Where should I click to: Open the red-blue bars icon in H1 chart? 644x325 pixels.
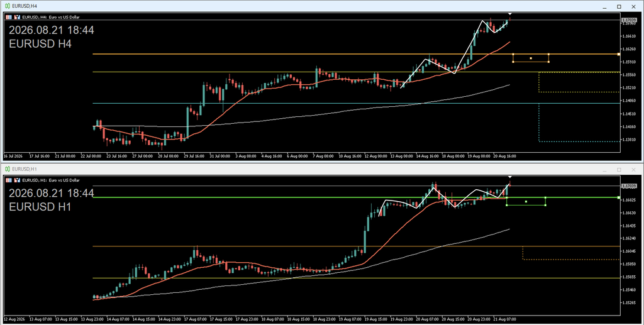click(17, 180)
